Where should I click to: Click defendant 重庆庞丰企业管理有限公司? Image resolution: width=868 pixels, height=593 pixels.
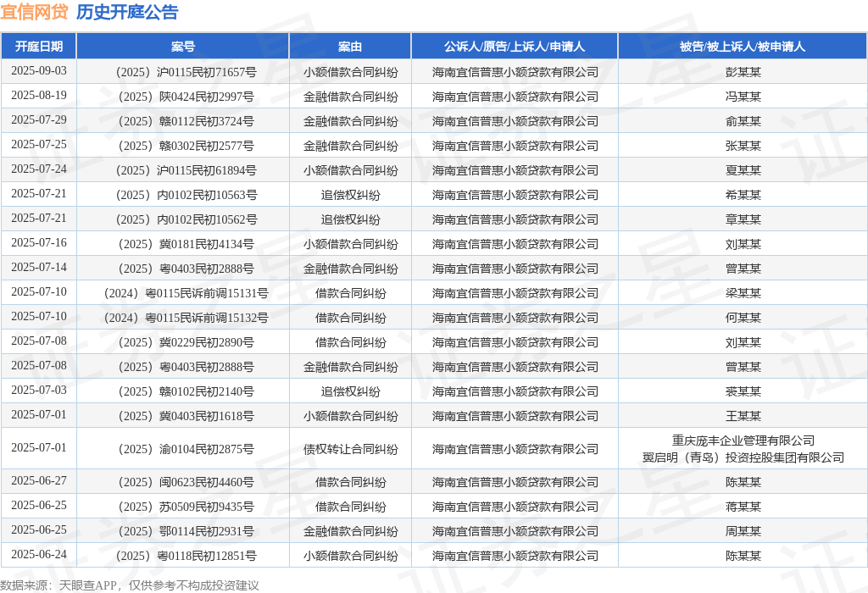743,441
